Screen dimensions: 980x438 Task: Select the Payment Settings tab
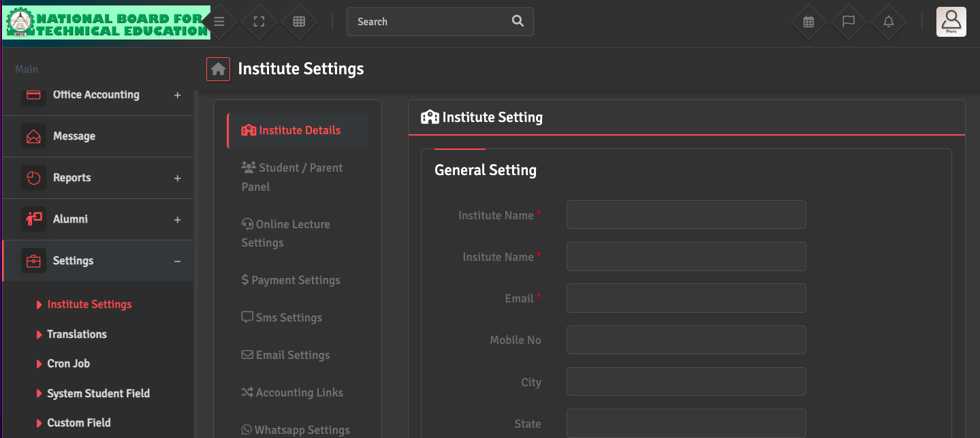(291, 280)
